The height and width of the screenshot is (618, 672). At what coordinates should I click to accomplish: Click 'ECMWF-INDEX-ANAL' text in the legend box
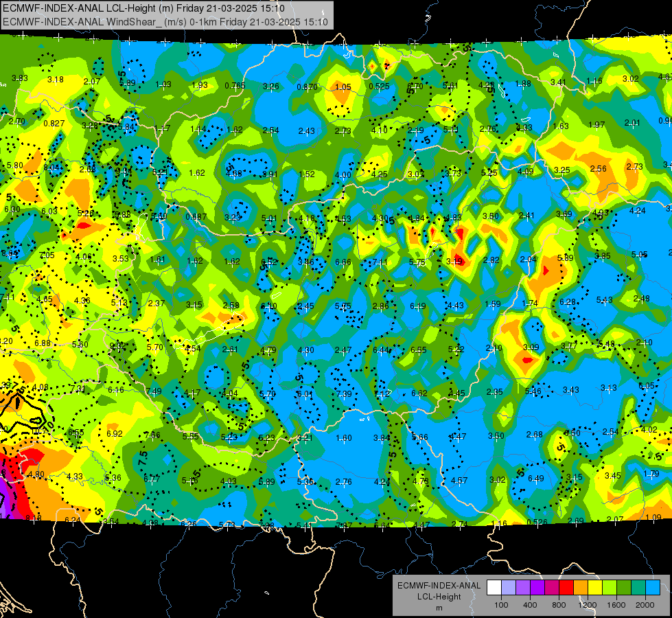(x=439, y=586)
